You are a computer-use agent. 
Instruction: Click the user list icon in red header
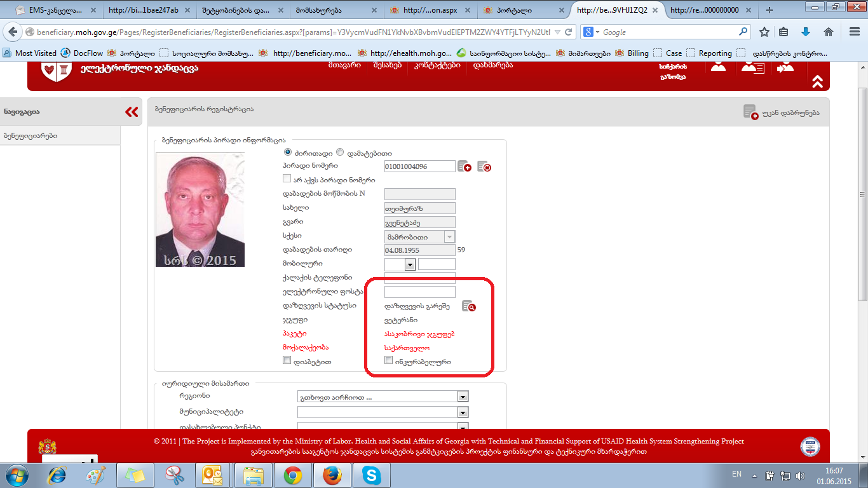pos(752,66)
